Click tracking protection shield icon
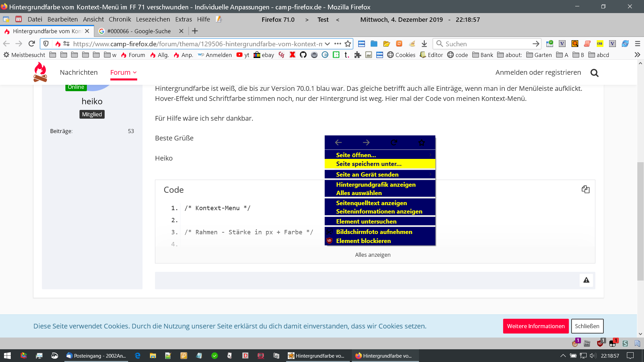This screenshot has height=362, width=644. click(46, 44)
